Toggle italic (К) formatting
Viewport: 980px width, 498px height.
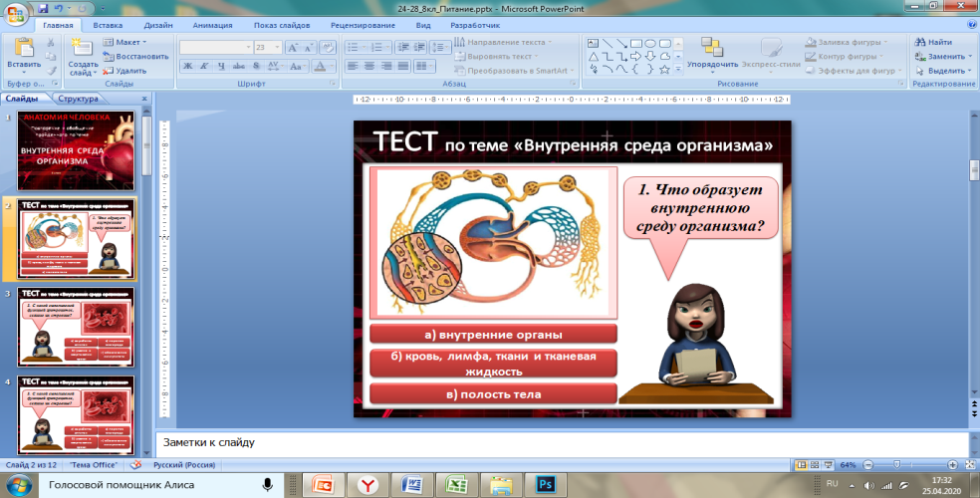pyautogui.click(x=201, y=65)
